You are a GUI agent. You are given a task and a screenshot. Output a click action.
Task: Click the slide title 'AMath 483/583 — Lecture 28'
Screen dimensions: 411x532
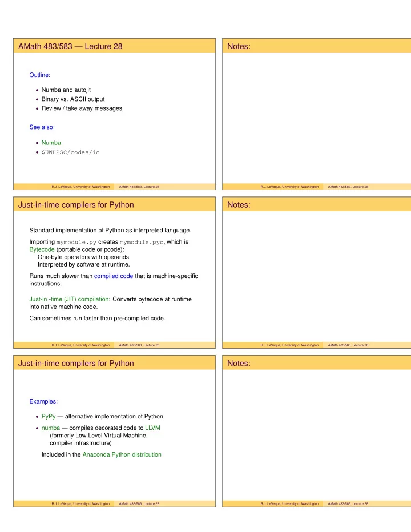[x=70, y=46]
